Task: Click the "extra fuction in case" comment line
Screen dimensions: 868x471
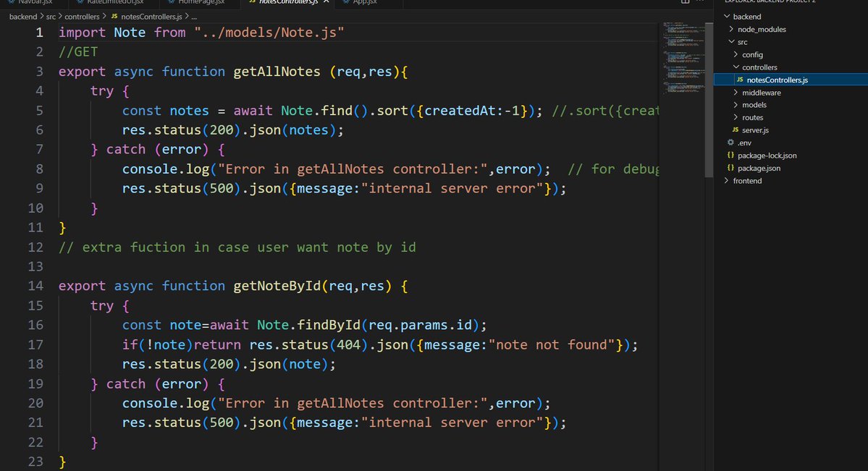Action: [x=237, y=247]
